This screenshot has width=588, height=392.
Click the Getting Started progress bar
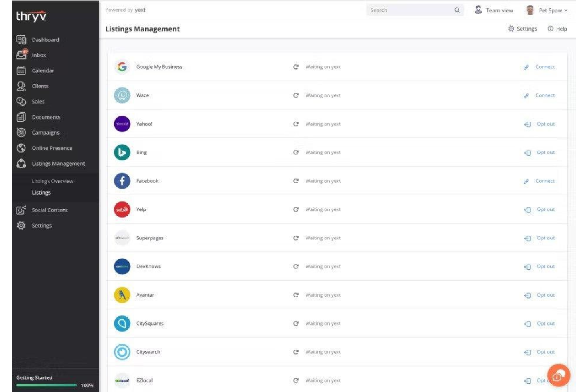(46, 385)
